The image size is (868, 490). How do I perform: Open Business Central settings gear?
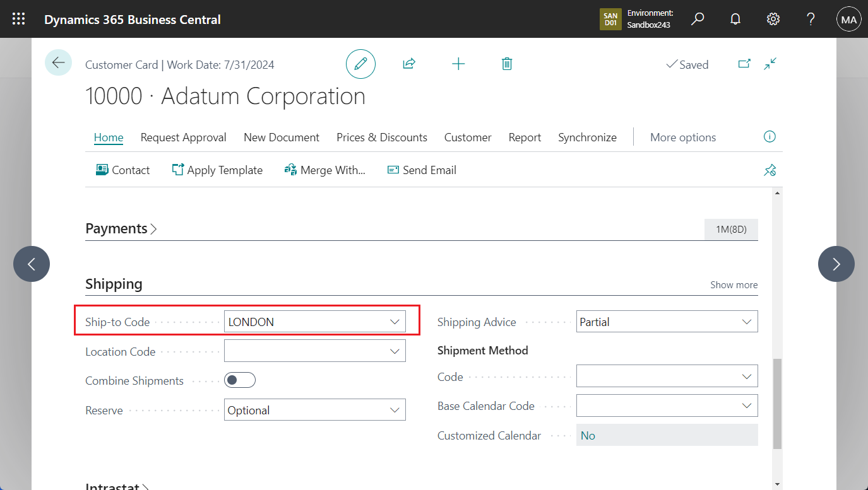(x=773, y=19)
